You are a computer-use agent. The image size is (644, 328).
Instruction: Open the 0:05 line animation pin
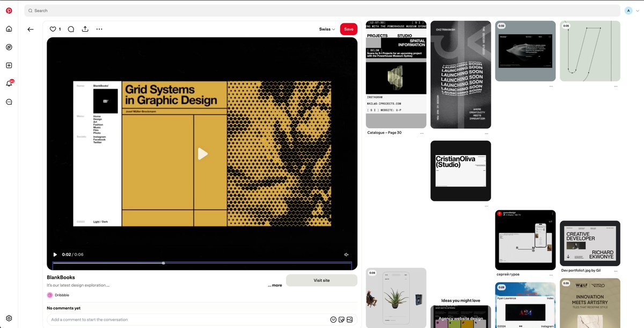590,51
